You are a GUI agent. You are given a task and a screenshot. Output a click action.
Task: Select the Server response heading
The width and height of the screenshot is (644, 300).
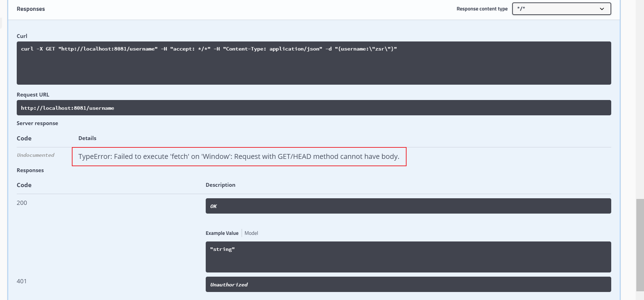click(37, 123)
